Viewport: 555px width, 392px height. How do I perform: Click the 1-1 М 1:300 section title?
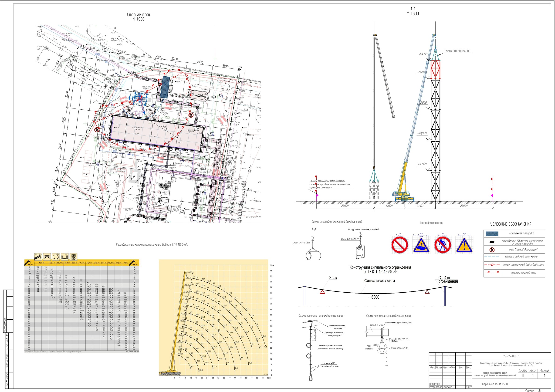tap(412, 11)
